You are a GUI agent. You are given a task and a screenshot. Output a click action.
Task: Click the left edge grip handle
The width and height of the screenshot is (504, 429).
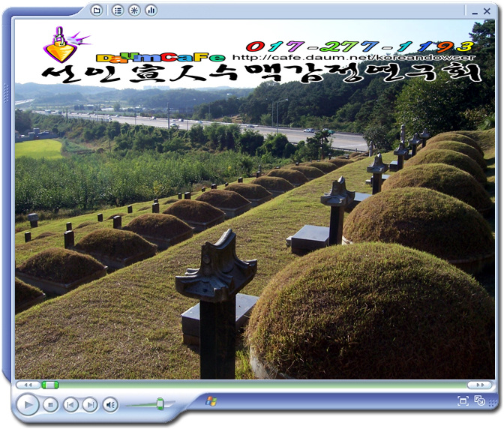[x=5, y=93]
